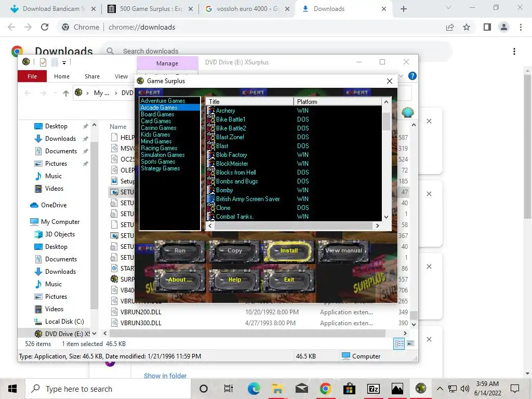This screenshot has width=532, height=399.
Task: Click the Archery game icon
Action: [x=211, y=111]
